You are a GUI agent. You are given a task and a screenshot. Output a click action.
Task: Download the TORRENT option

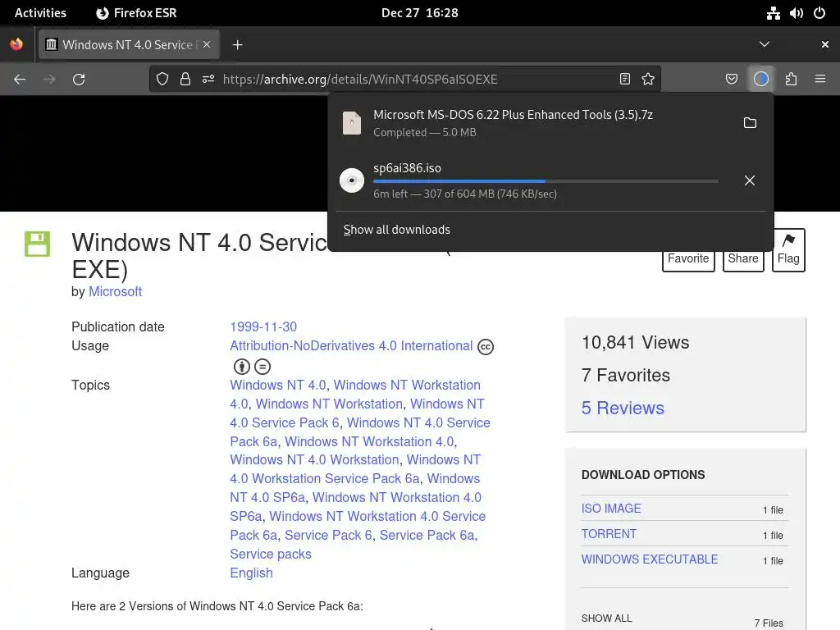point(609,534)
